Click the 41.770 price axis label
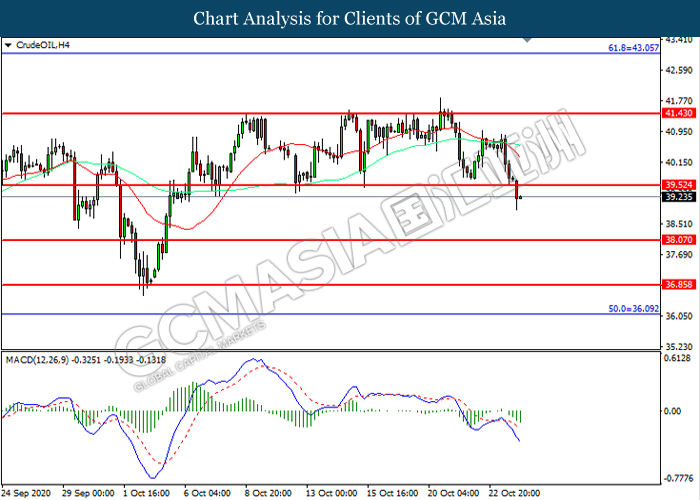The height and width of the screenshot is (500, 700). 679,101
